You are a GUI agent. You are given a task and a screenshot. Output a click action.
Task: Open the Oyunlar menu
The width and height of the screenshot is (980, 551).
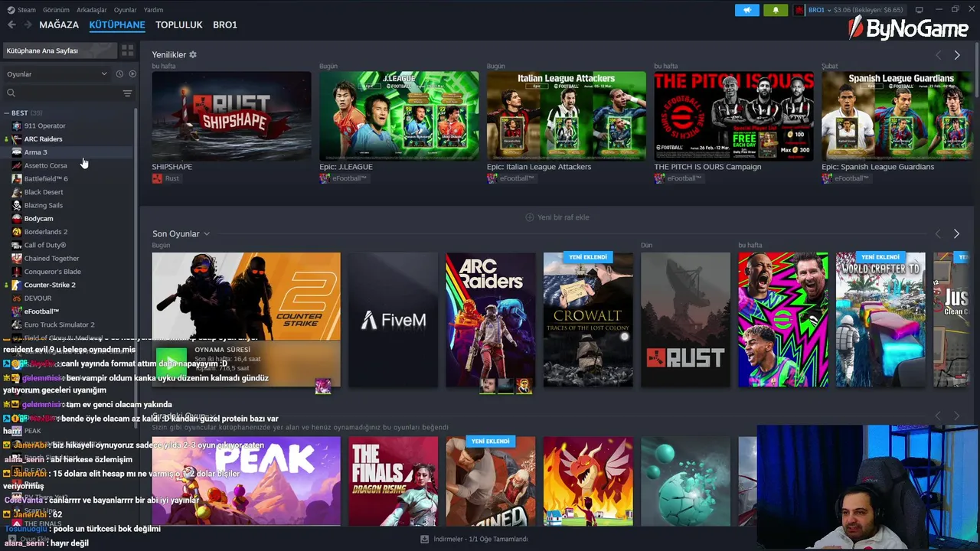coord(126,10)
